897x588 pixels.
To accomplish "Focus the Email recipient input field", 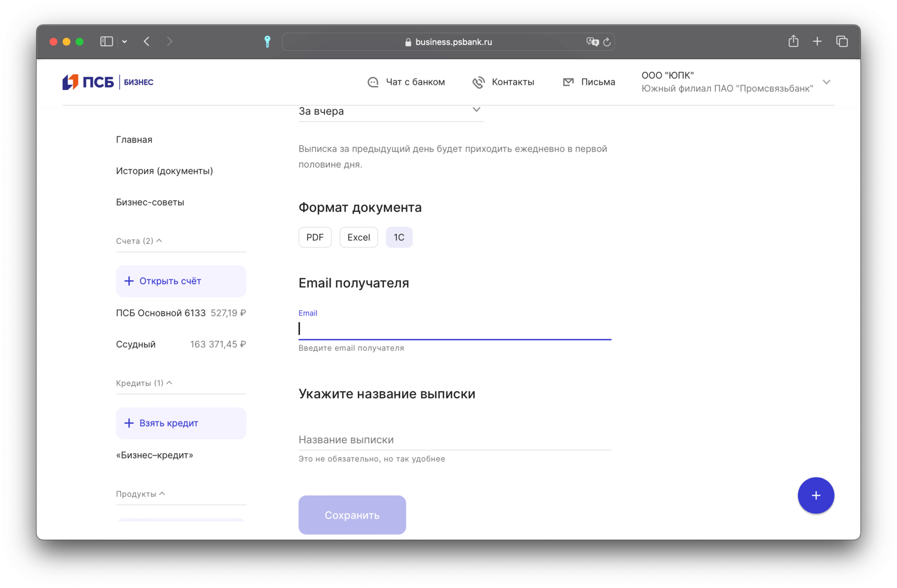I will (x=455, y=328).
